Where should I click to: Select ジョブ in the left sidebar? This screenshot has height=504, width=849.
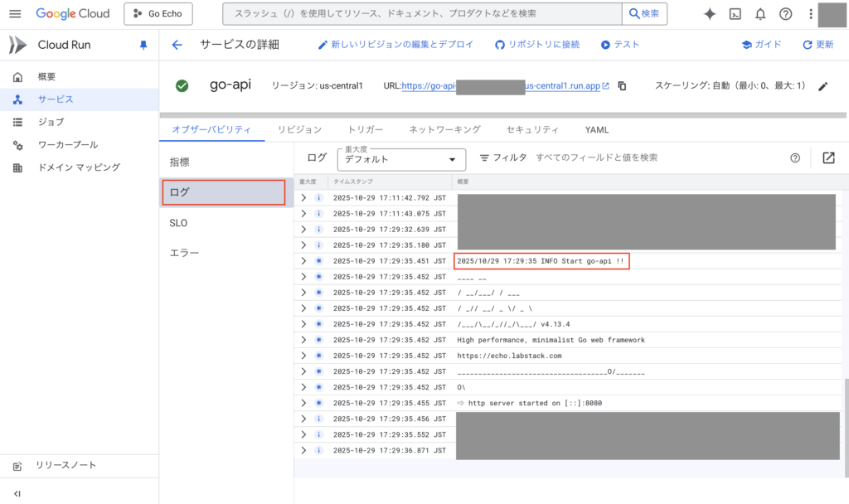pos(51,122)
